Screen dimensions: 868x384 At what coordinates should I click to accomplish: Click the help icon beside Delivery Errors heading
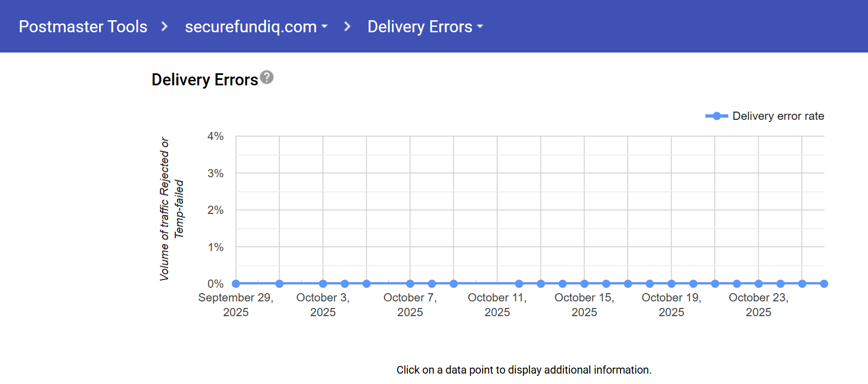click(267, 77)
